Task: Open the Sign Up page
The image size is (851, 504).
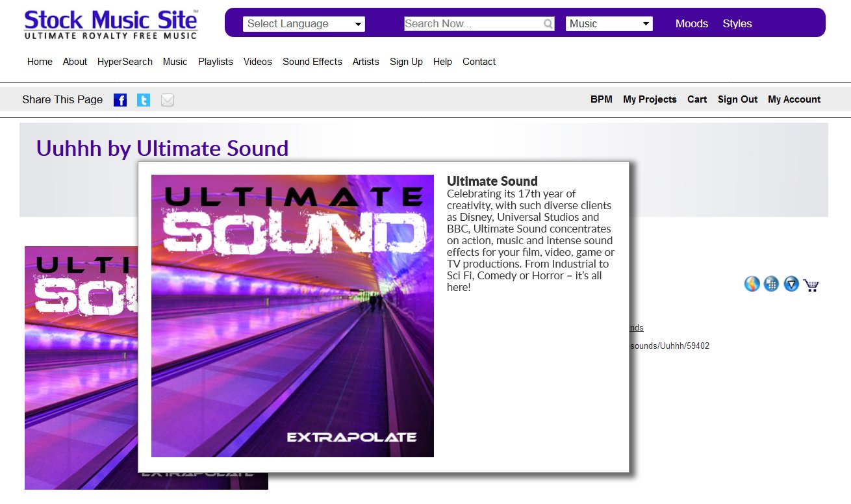Action: click(x=406, y=62)
